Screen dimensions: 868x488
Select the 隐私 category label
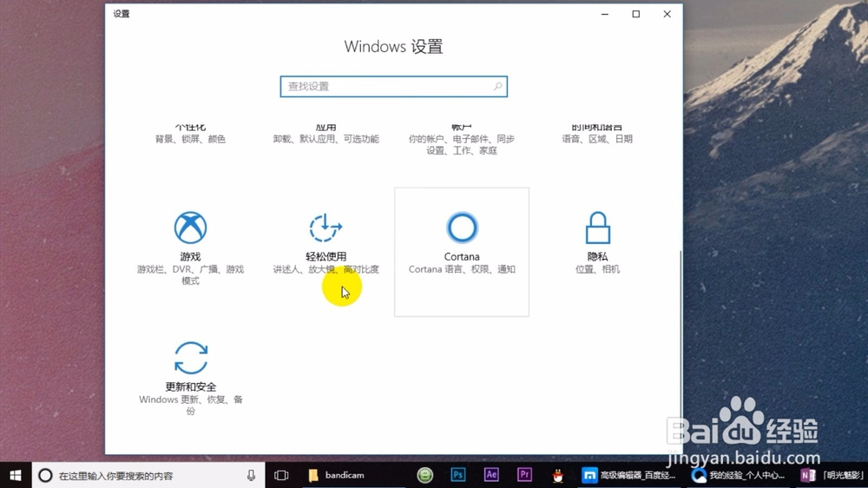pyautogui.click(x=597, y=256)
